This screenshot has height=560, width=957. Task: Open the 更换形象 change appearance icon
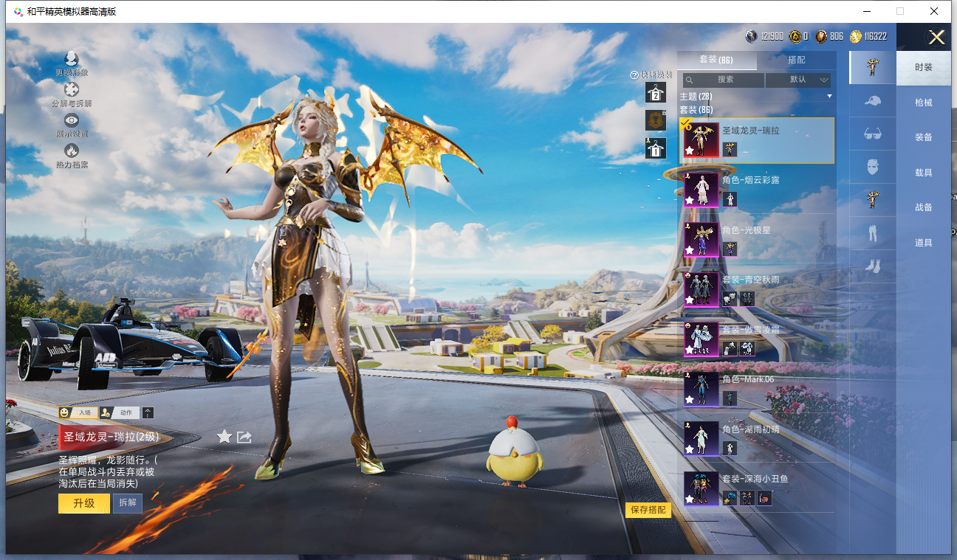coord(72,61)
